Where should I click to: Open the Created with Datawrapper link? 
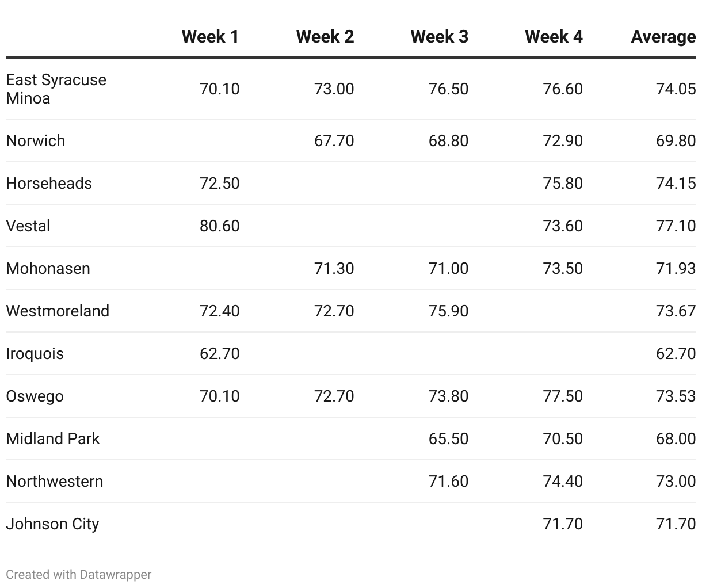(x=79, y=574)
